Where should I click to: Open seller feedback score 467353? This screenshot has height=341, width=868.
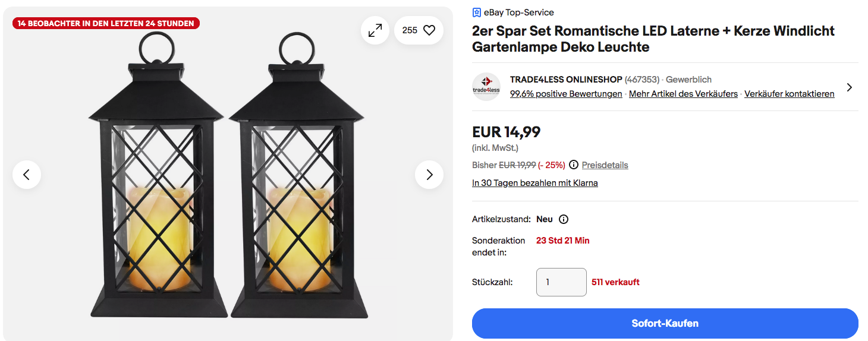tap(642, 80)
